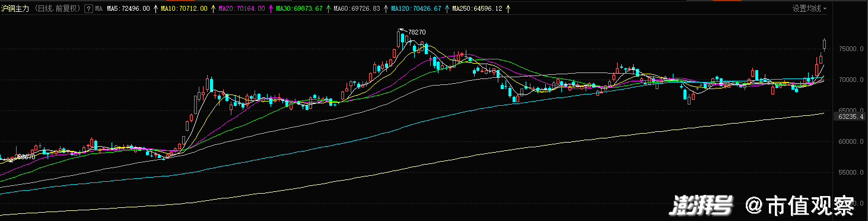Image resolution: width=868 pixels, height=221 pixels.
Task: Click the green MA30 up-arrow indicator
Action: [329, 9]
